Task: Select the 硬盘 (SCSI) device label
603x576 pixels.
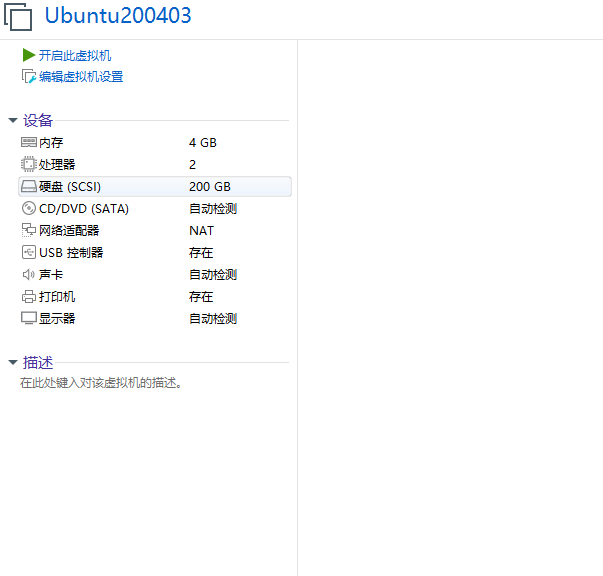Action: pos(70,186)
